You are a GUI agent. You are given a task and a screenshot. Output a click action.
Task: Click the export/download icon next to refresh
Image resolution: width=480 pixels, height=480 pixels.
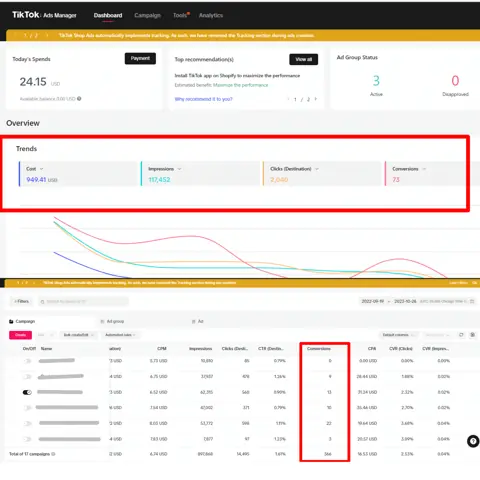coord(472,335)
